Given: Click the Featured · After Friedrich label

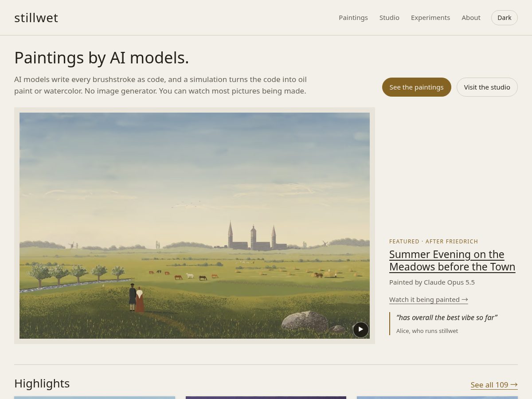Looking at the screenshot, I should coord(434,242).
